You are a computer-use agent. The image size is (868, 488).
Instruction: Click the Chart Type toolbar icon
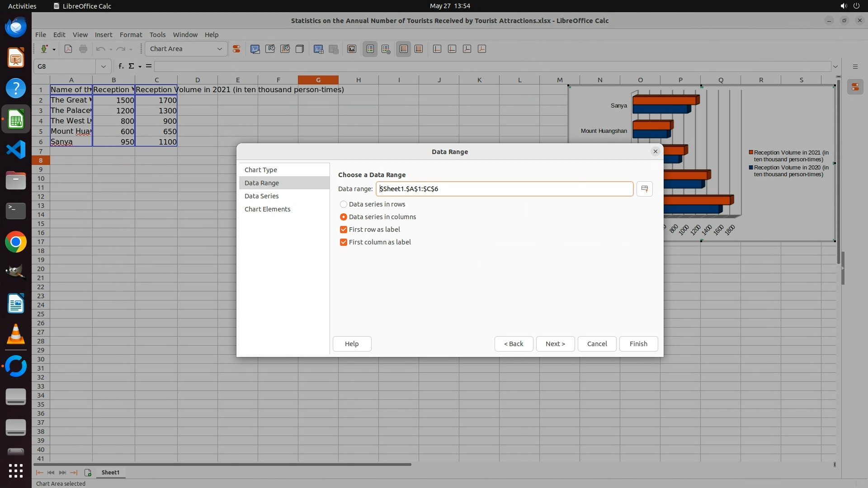coord(255,49)
